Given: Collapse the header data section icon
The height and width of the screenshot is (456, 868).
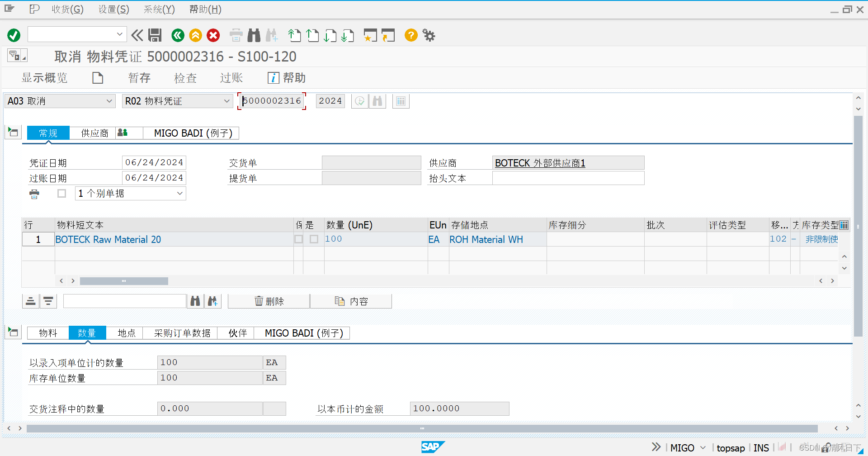Looking at the screenshot, I should (x=13, y=132).
